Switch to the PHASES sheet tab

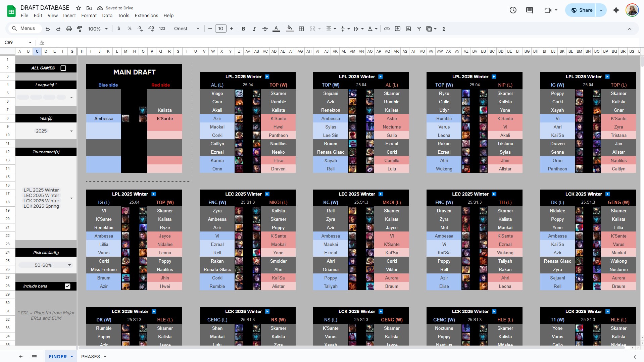[x=91, y=357]
